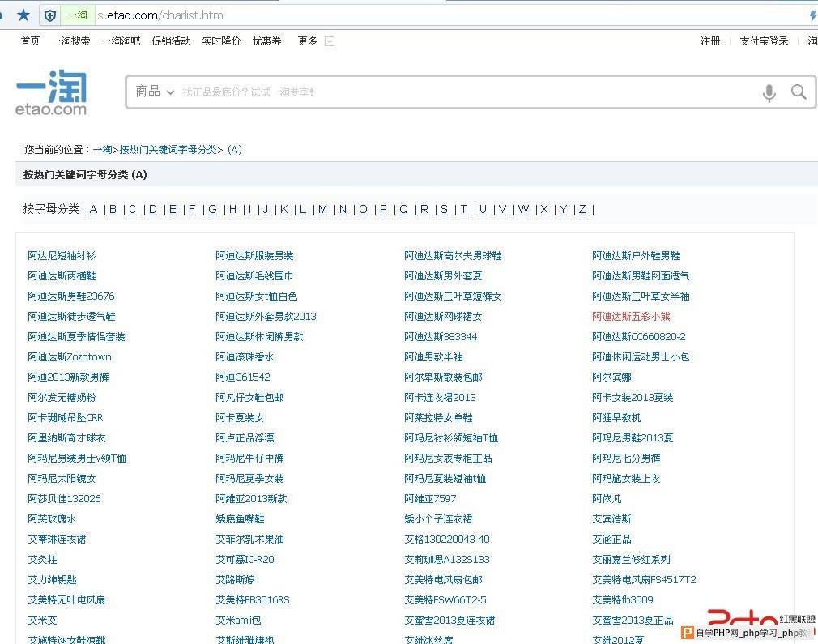This screenshot has height=644, width=818.
Task: Click 按热门关键词字母分类 breadcrumb link
Action: click(168, 150)
